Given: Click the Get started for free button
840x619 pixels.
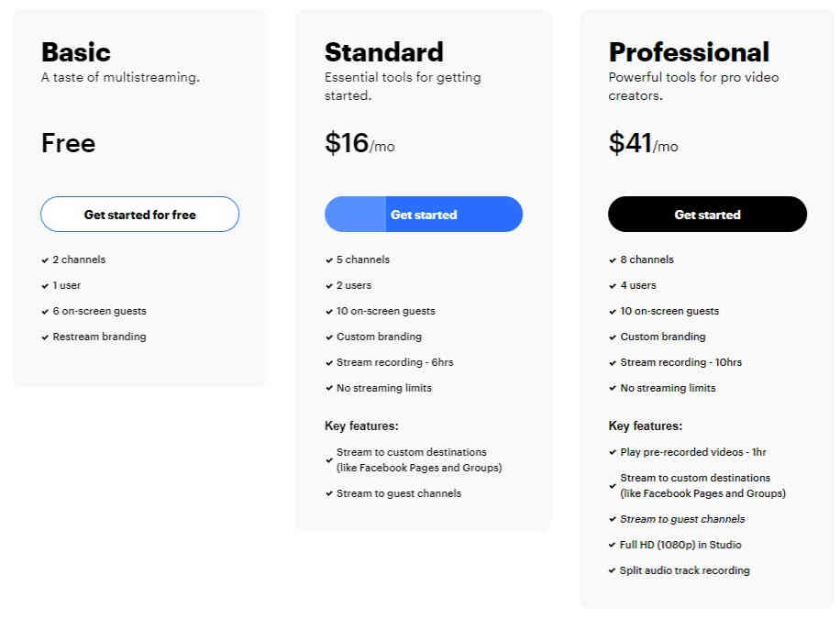Looking at the screenshot, I should (x=139, y=215).
